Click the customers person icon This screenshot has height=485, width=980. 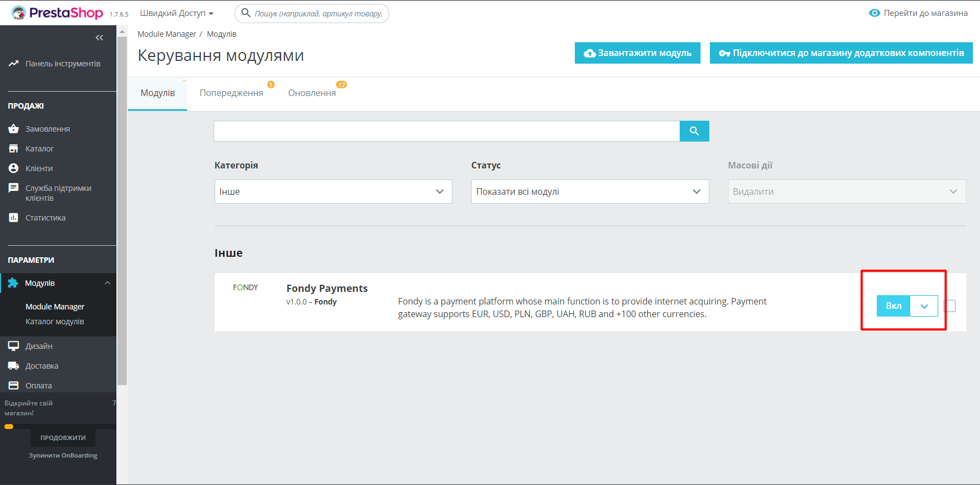(x=14, y=168)
